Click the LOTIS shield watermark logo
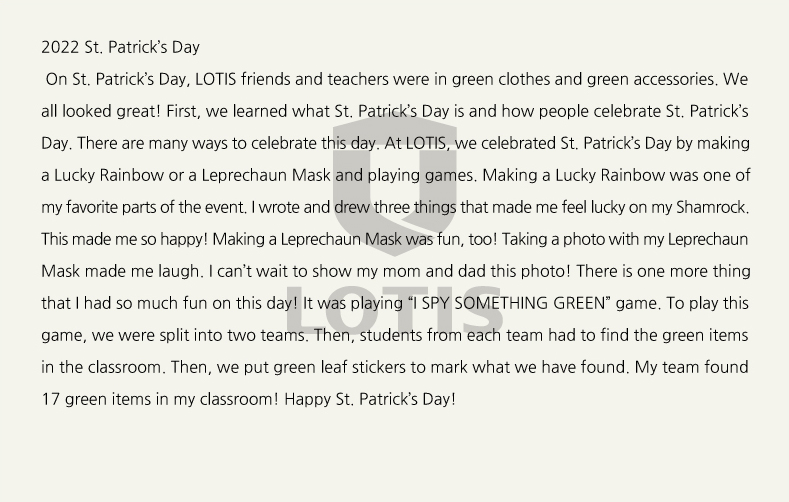 pyautogui.click(x=394, y=186)
